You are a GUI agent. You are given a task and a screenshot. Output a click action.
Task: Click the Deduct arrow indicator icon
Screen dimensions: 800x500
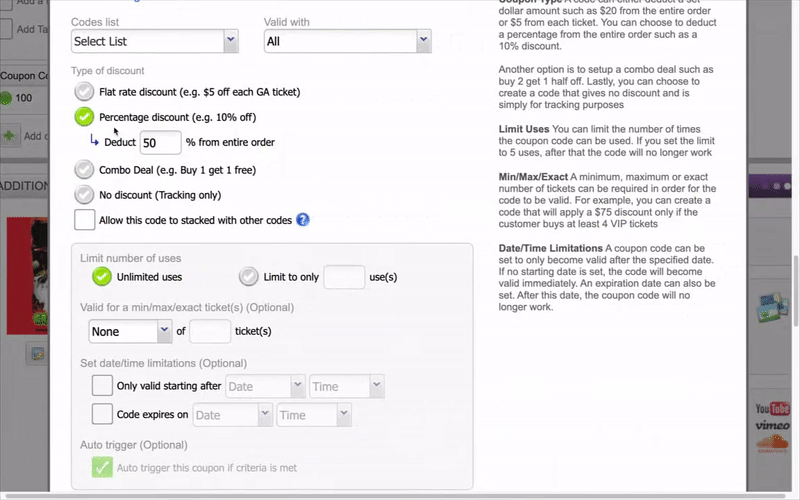[x=94, y=139]
